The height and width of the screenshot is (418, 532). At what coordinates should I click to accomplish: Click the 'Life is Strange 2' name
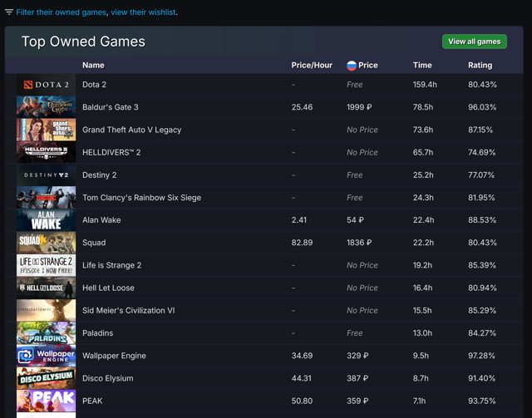(x=112, y=265)
